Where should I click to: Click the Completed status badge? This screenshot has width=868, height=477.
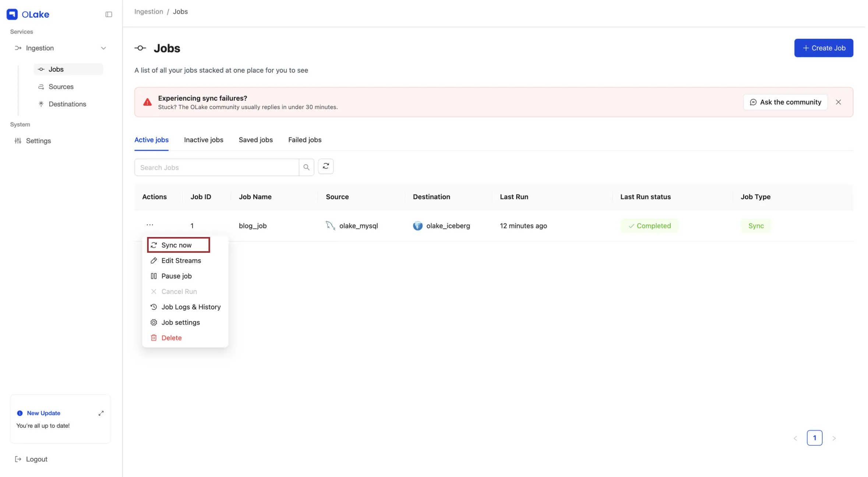(x=649, y=226)
